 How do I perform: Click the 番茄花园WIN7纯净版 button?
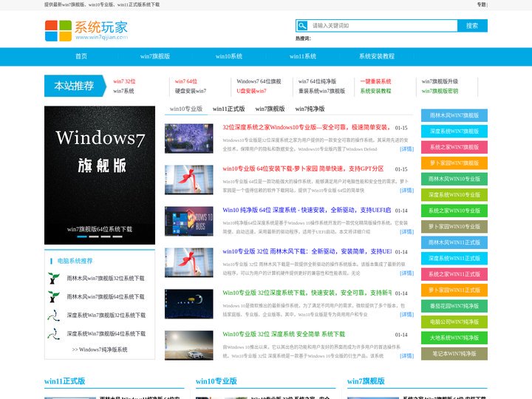tap(454, 306)
